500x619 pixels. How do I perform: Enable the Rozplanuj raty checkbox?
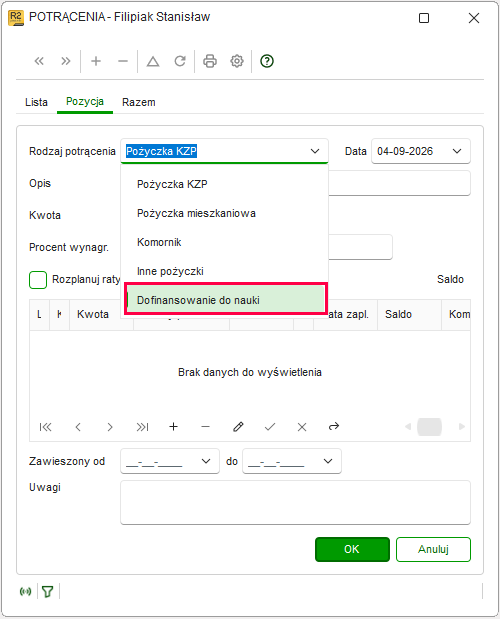(38, 280)
